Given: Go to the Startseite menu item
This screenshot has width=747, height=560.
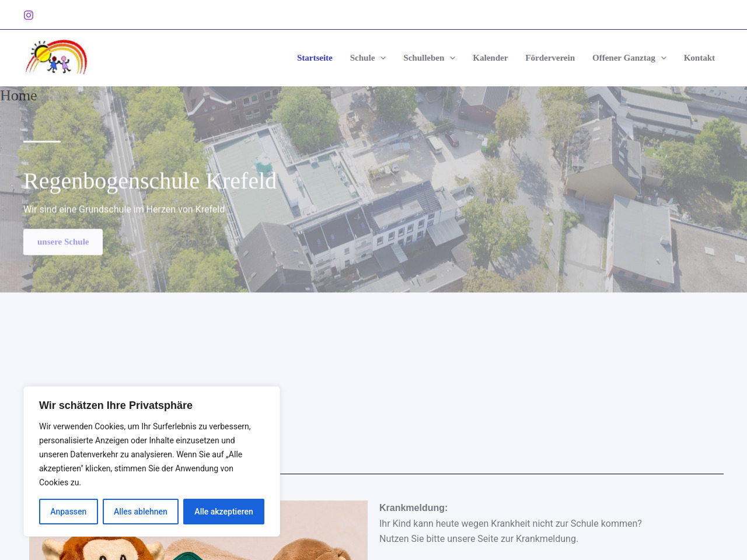Looking at the screenshot, I should click(x=315, y=58).
